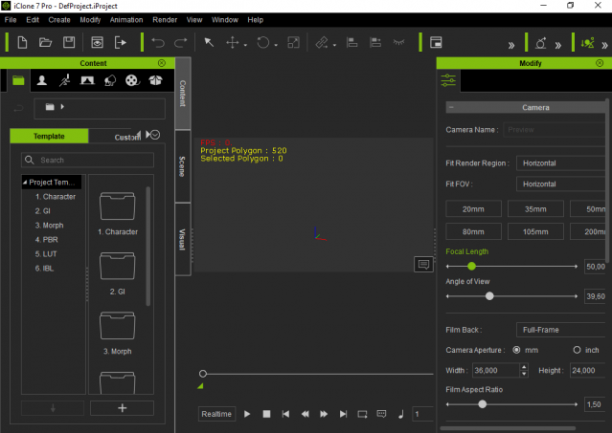
Task: Save the project
Action: [69, 42]
